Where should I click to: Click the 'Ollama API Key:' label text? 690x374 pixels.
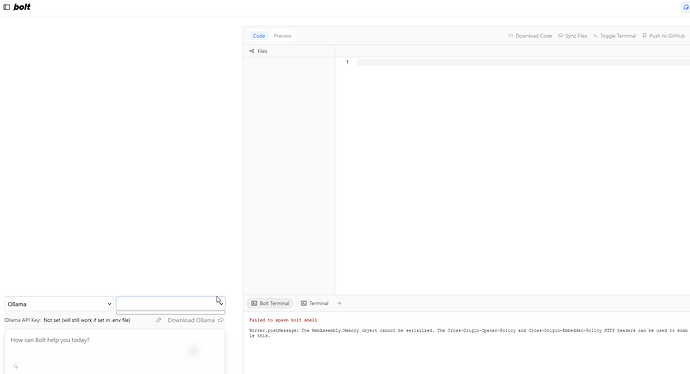point(22,320)
